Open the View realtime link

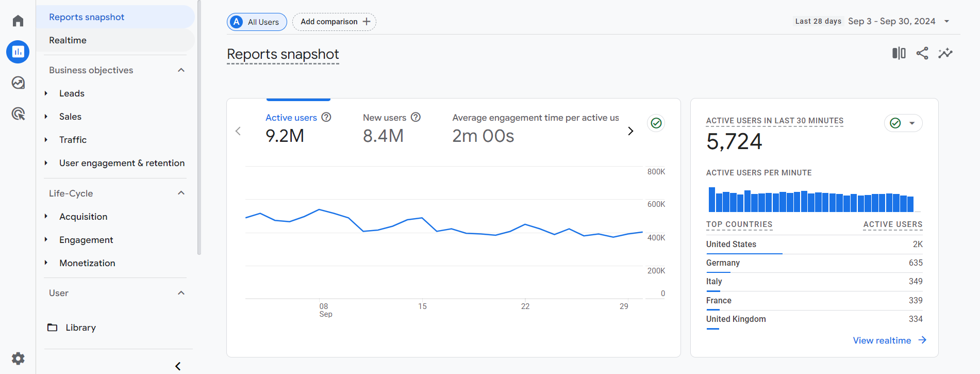click(889, 340)
